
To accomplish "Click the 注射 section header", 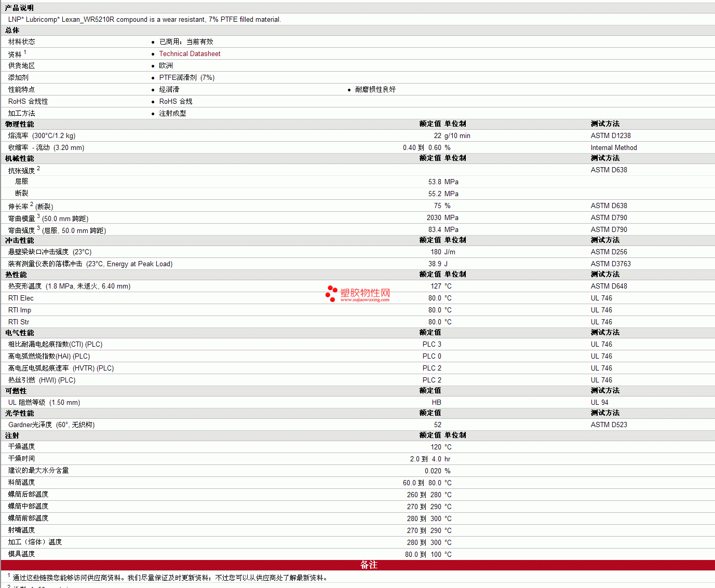I will [x=12, y=435].
